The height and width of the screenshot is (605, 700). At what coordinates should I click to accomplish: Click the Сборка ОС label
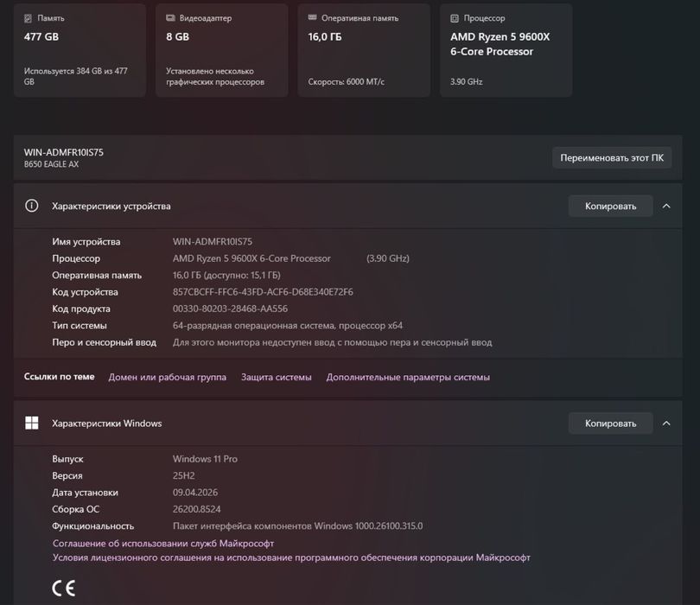click(x=75, y=509)
